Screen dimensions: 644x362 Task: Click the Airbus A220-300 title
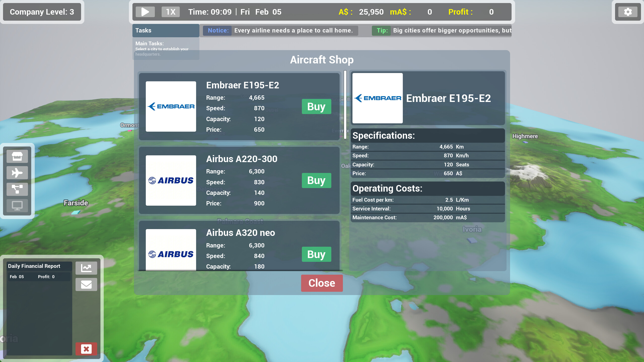(x=242, y=159)
